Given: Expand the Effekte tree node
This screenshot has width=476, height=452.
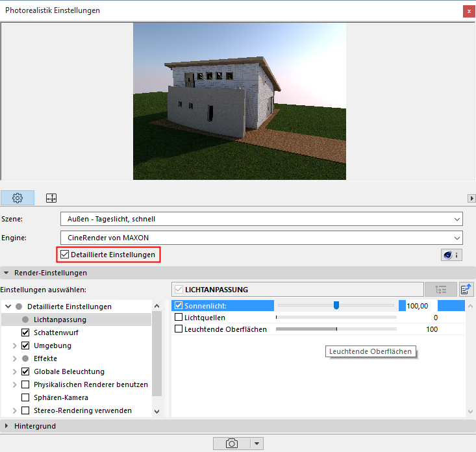Looking at the screenshot, I should tap(14, 358).
